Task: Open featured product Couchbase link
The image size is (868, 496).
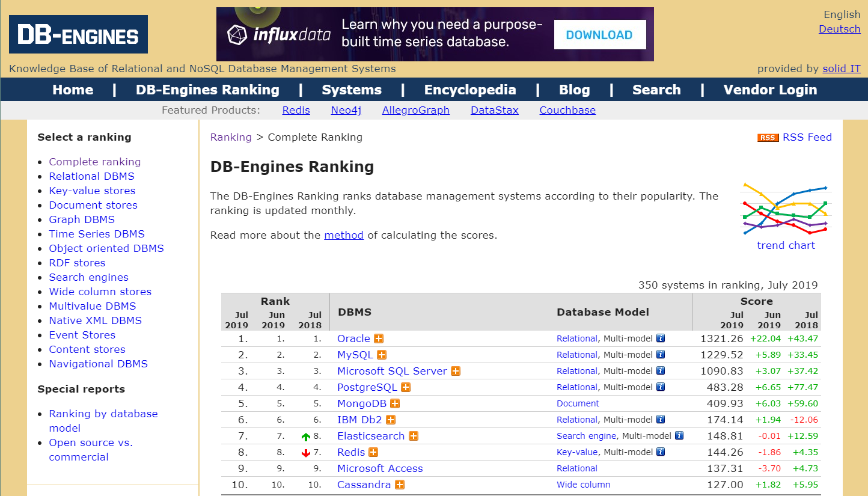Action: pyautogui.click(x=567, y=110)
